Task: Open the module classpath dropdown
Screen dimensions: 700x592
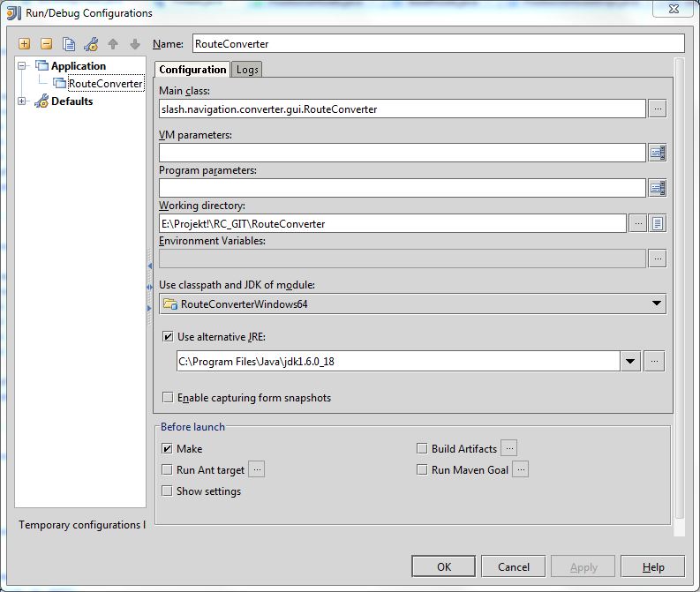Action: (x=656, y=303)
